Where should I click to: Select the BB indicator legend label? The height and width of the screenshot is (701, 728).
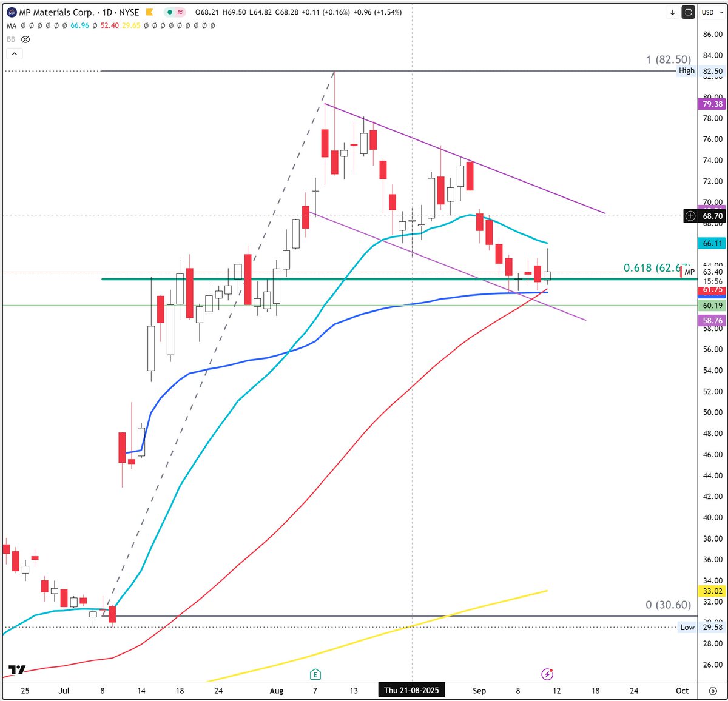click(11, 39)
